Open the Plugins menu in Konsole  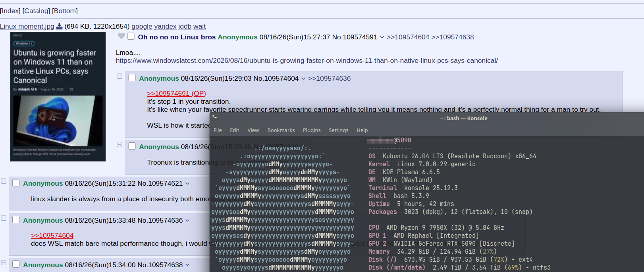coord(312,130)
